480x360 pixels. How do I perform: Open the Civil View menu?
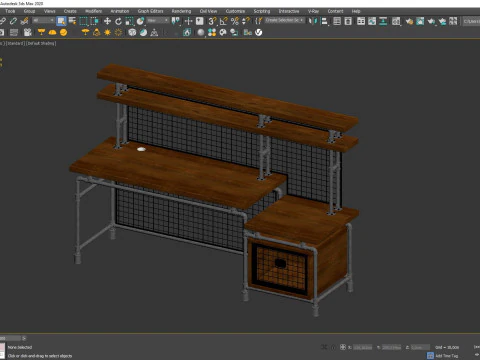(208, 11)
